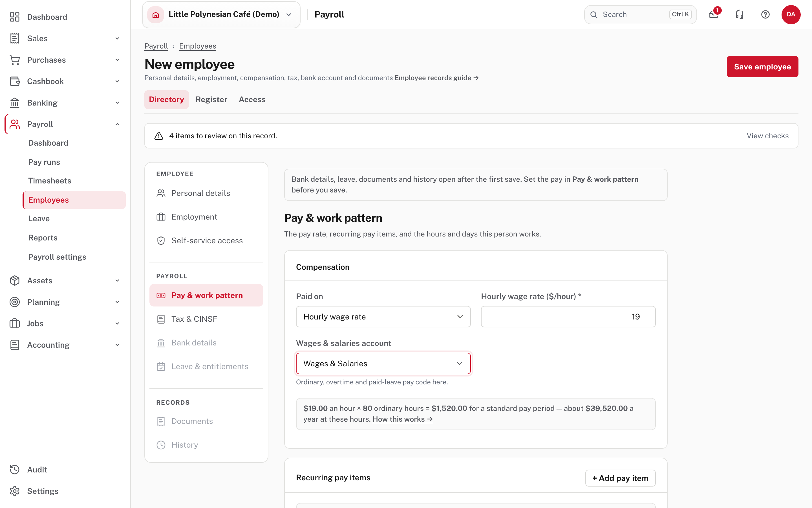
Task: Open Settings via the gear icon
Action: pyautogui.click(x=14, y=491)
